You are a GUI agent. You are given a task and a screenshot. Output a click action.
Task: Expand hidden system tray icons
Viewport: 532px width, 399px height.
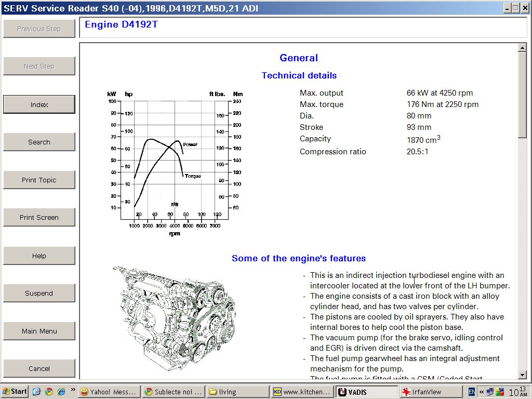(x=481, y=392)
